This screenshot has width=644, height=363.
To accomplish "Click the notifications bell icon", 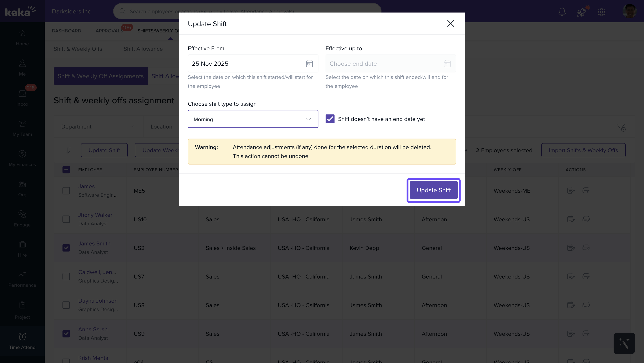I will tap(562, 11).
